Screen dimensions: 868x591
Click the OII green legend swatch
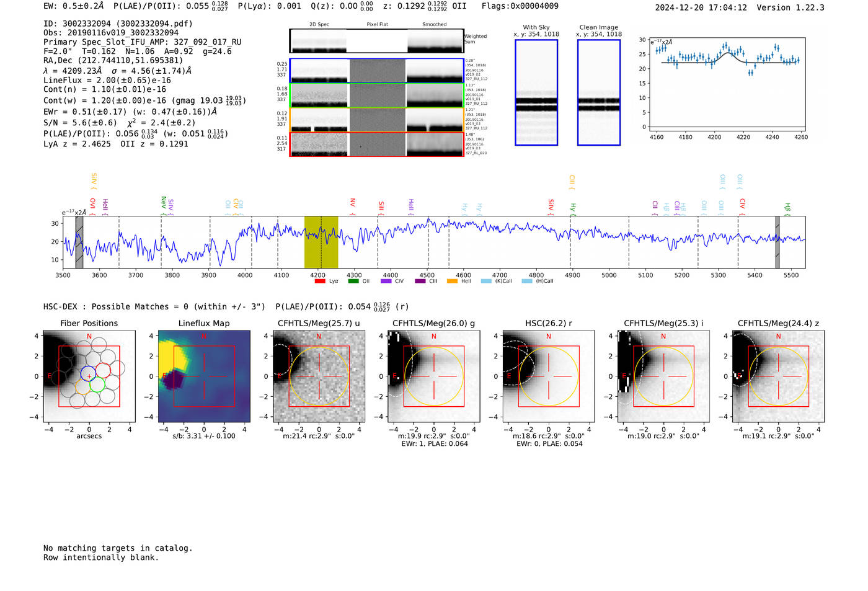click(353, 281)
